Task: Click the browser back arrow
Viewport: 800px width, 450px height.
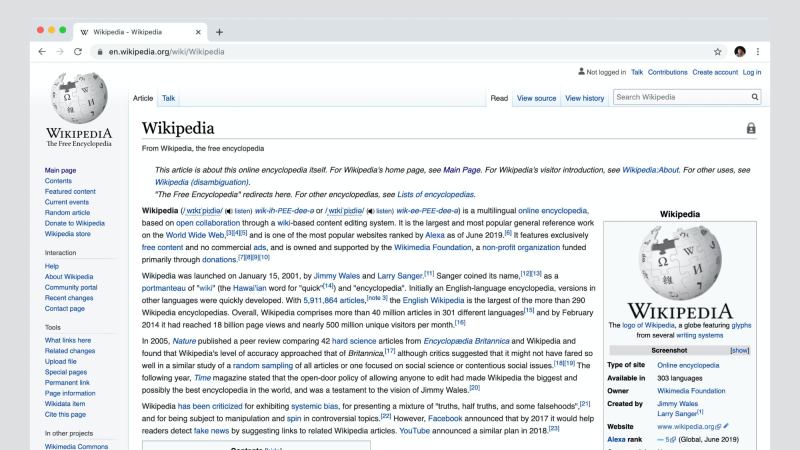Action: (41, 51)
